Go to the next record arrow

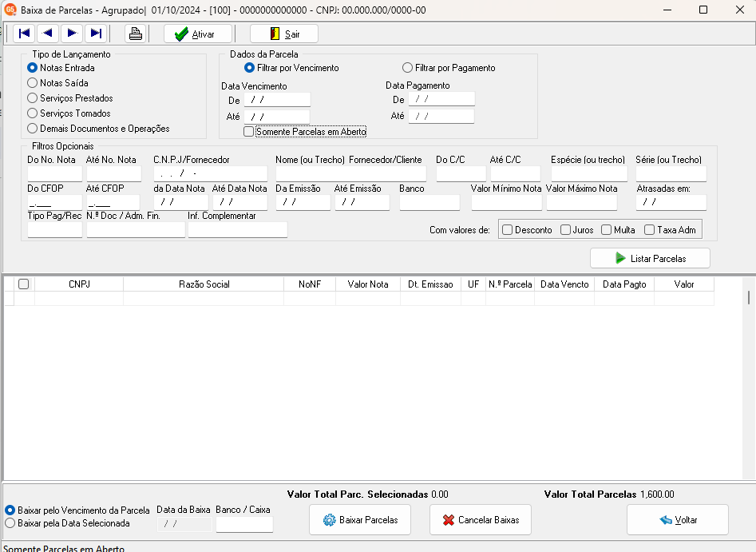pyautogui.click(x=72, y=34)
